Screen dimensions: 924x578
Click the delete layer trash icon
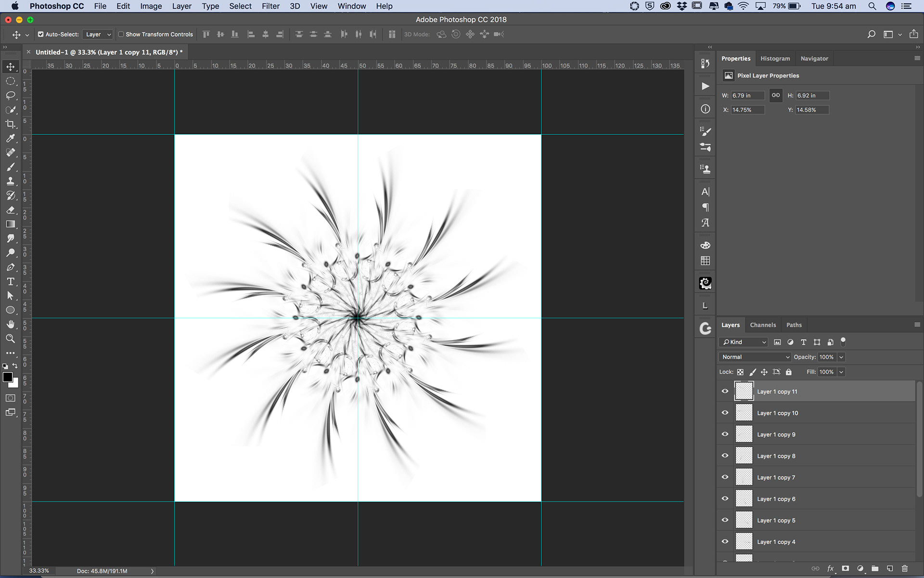[905, 568]
